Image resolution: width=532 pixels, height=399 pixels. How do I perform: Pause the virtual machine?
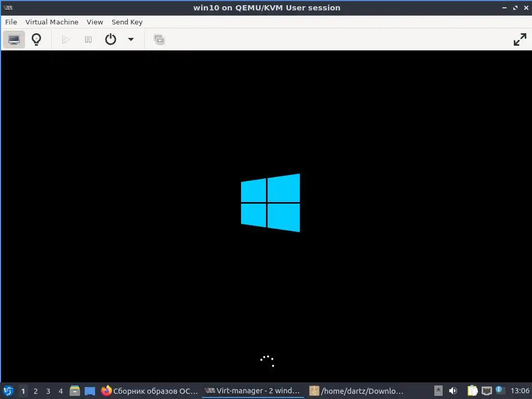click(x=88, y=39)
